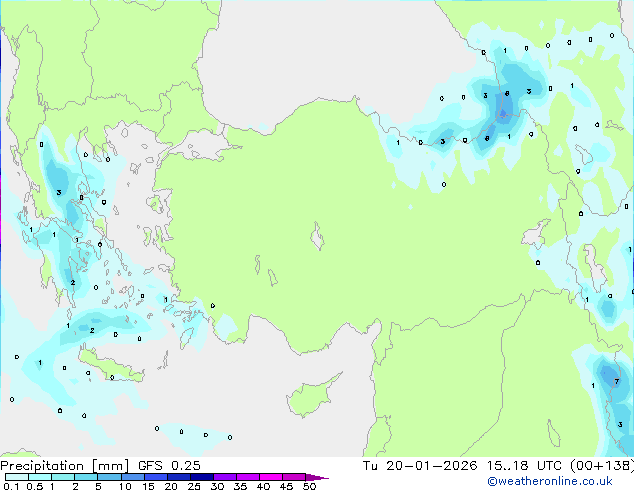Pick the 15–20 mm legend color box
The image size is (634, 490).
point(156,477)
